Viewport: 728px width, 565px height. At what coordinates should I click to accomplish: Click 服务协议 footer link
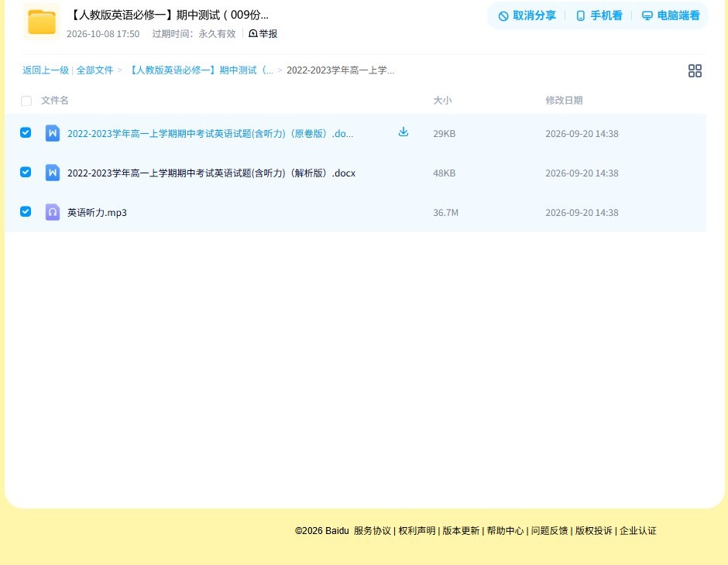[373, 531]
